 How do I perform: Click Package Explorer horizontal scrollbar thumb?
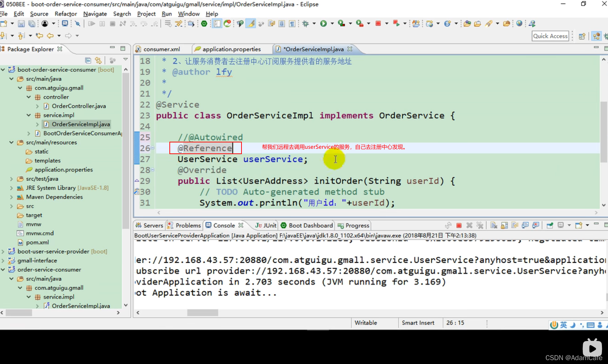(x=19, y=313)
